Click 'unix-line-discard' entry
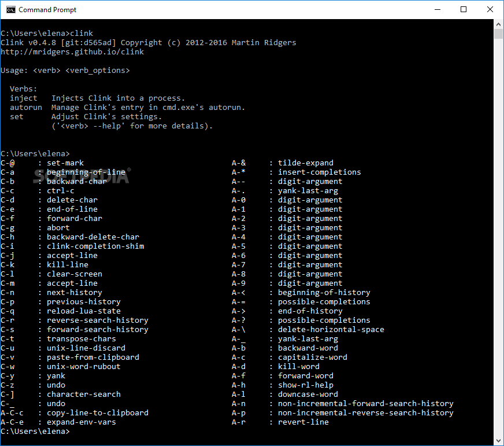 (86, 348)
